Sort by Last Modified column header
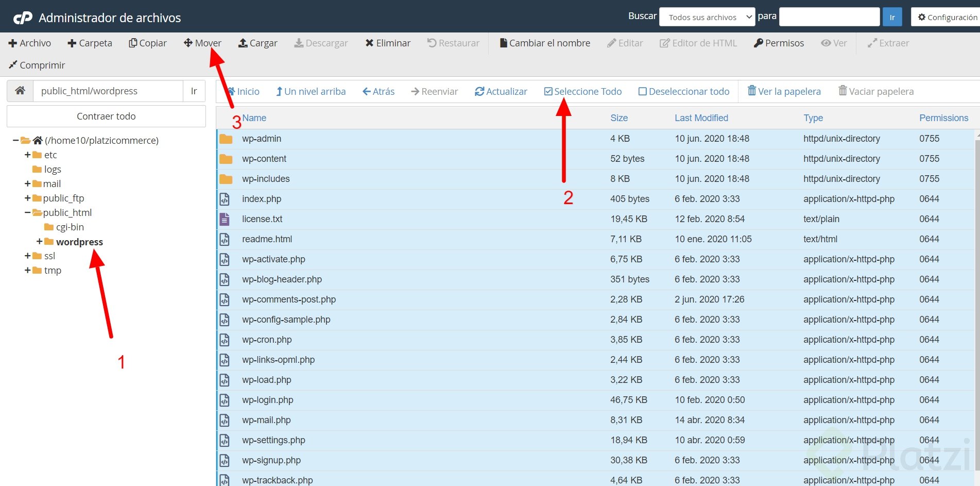 pyautogui.click(x=701, y=118)
